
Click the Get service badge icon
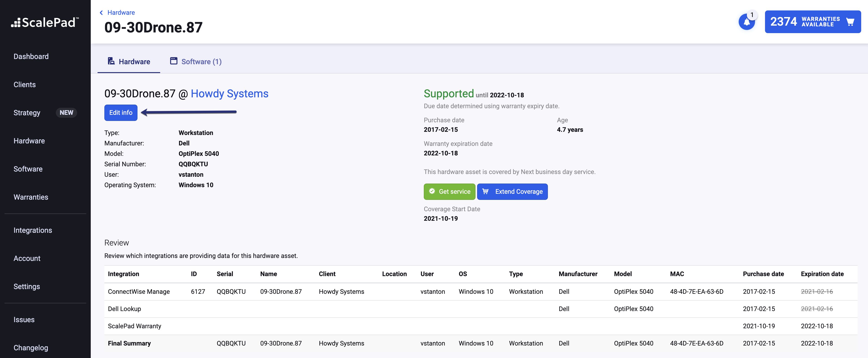(432, 191)
